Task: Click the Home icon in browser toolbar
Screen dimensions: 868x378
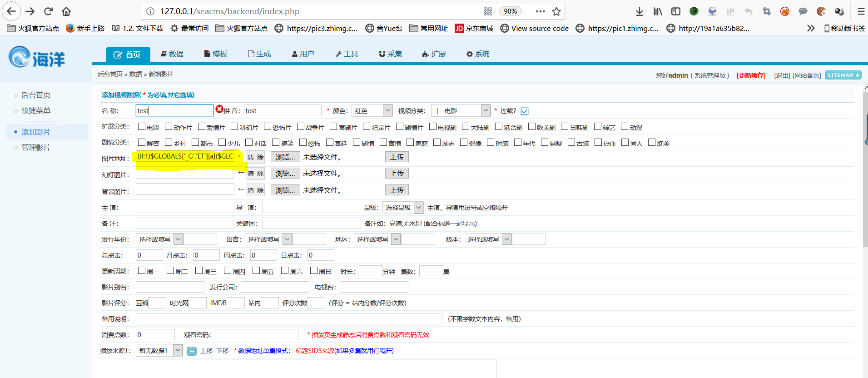Action: tap(66, 11)
